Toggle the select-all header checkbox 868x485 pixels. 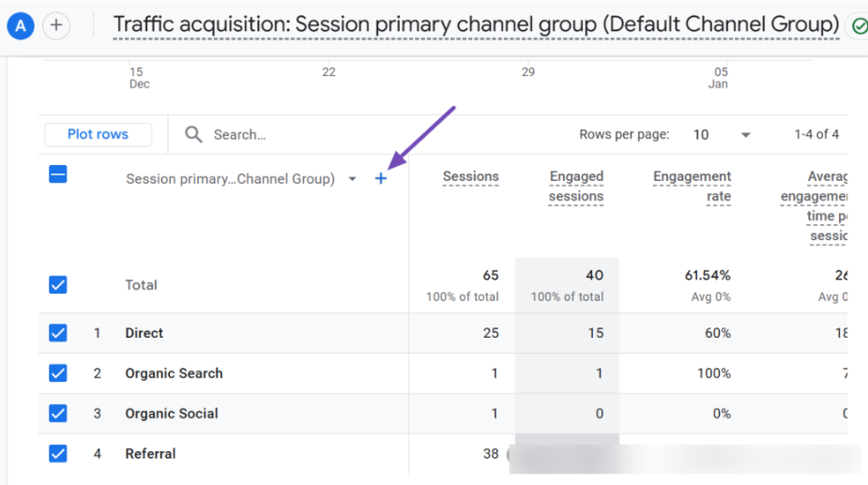58,174
